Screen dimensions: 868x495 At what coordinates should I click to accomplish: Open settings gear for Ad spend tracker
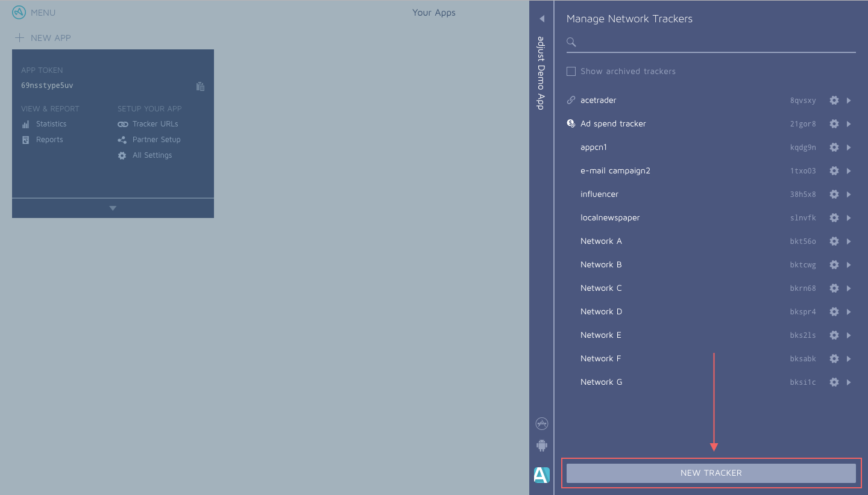click(x=834, y=124)
